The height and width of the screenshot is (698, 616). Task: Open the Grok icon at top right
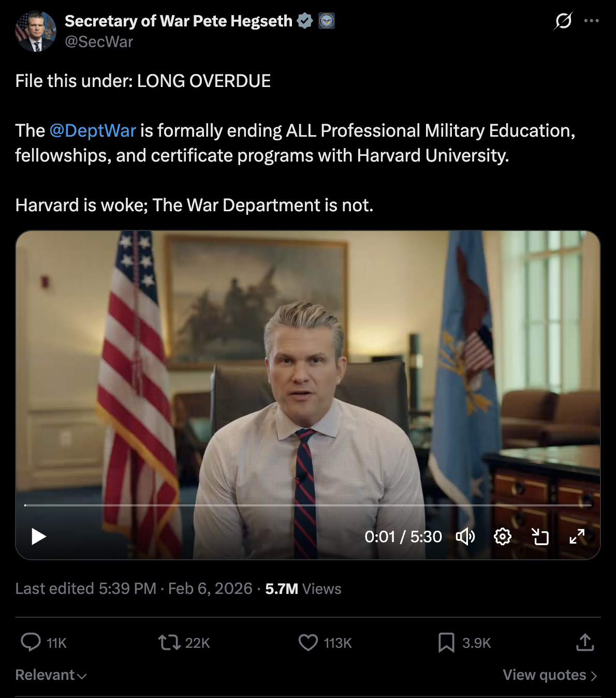pyautogui.click(x=563, y=21)
